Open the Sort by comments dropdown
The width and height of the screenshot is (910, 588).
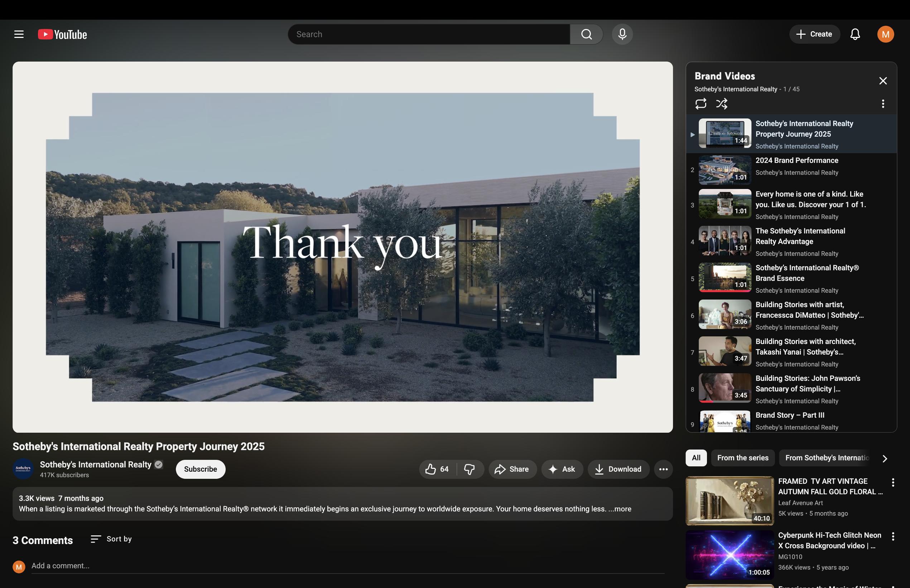tap(111, 539)
